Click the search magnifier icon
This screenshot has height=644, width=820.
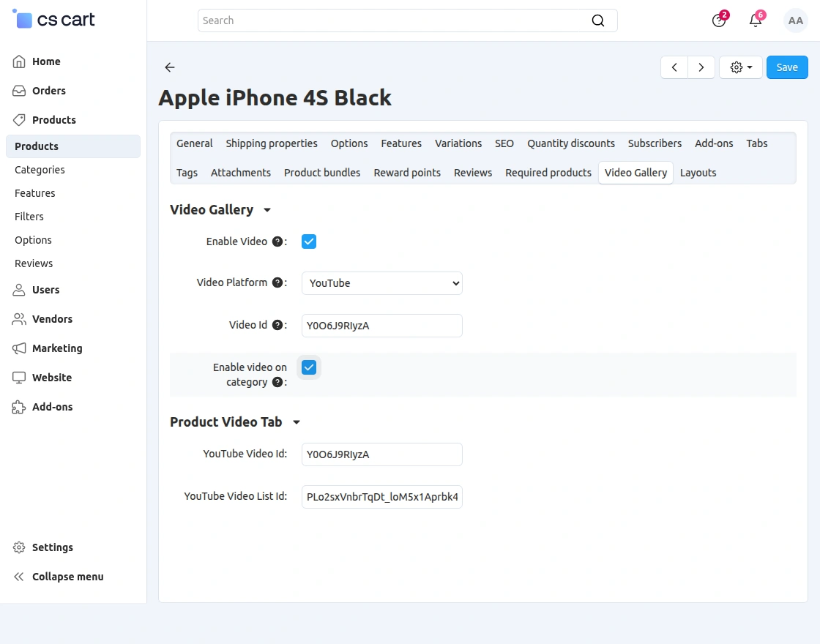597,20
